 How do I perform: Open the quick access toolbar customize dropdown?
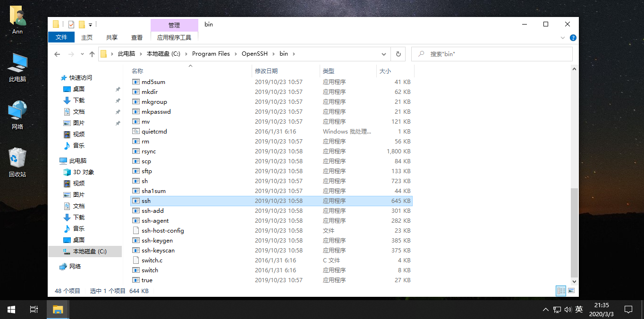(90, 25)
